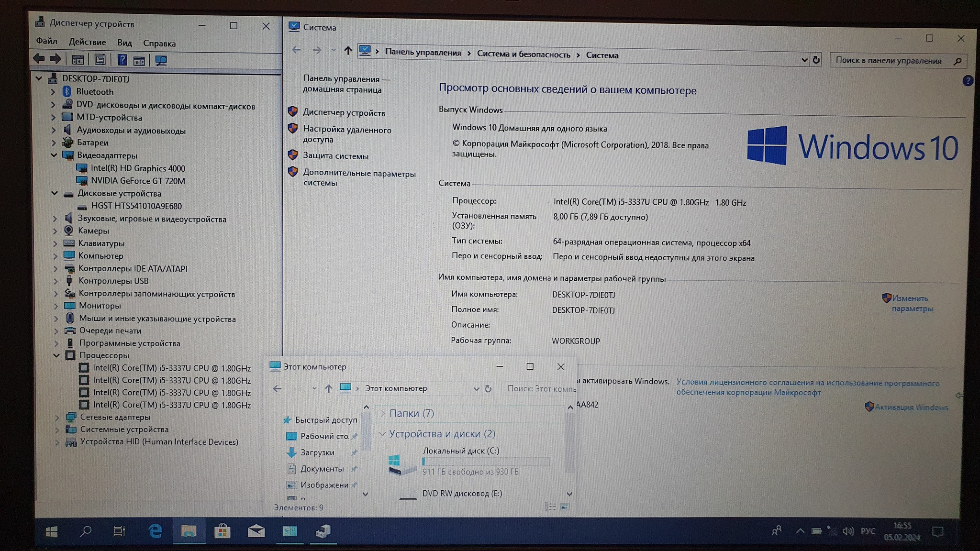Collapse the Видеоадаптеры category
This screenshot has width=980, height=551.
click(54, 155)
